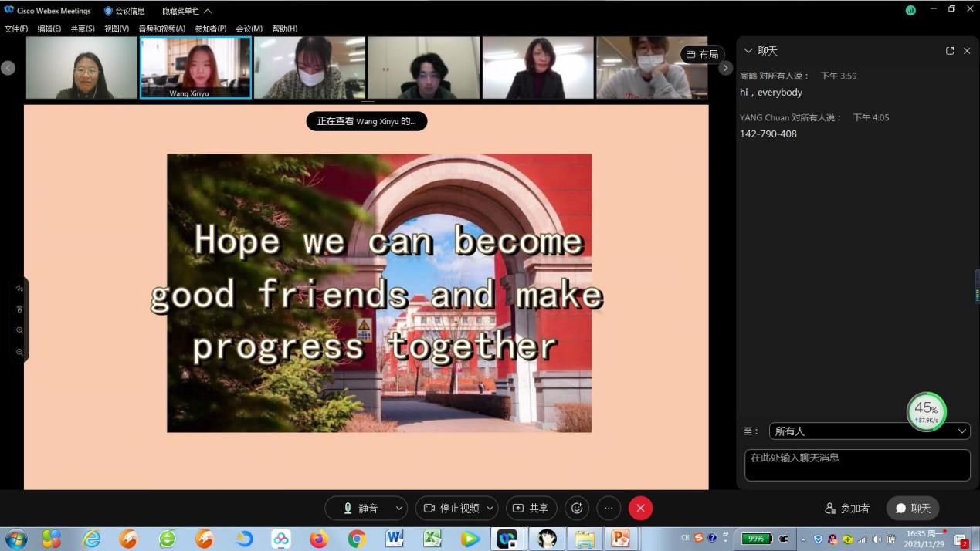
Task: Open the emoji reactions button
Action: point(577,508)
